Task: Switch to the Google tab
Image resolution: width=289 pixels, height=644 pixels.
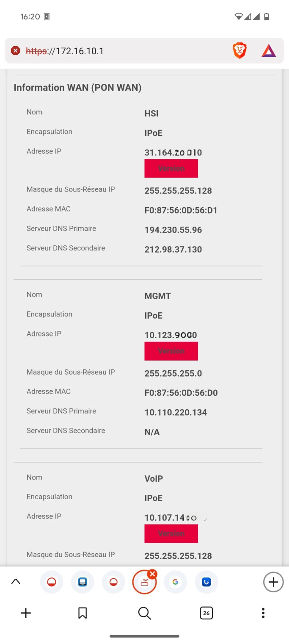Action: click(175, 582)
